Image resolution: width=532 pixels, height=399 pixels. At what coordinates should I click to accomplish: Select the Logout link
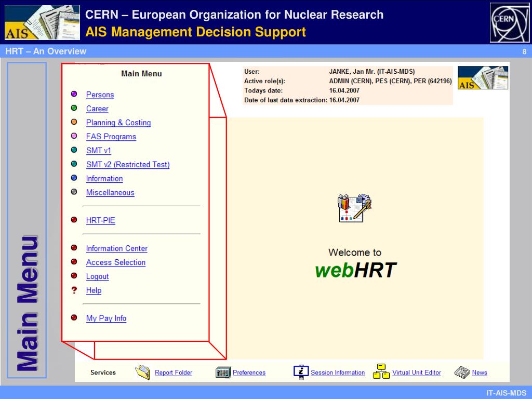(x=97, y=276)
